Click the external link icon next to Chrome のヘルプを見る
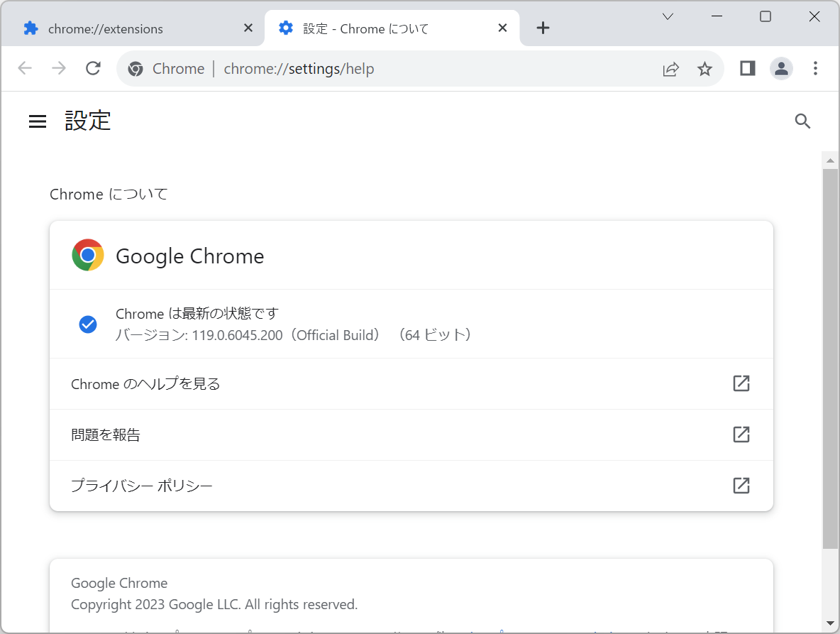 741,383
